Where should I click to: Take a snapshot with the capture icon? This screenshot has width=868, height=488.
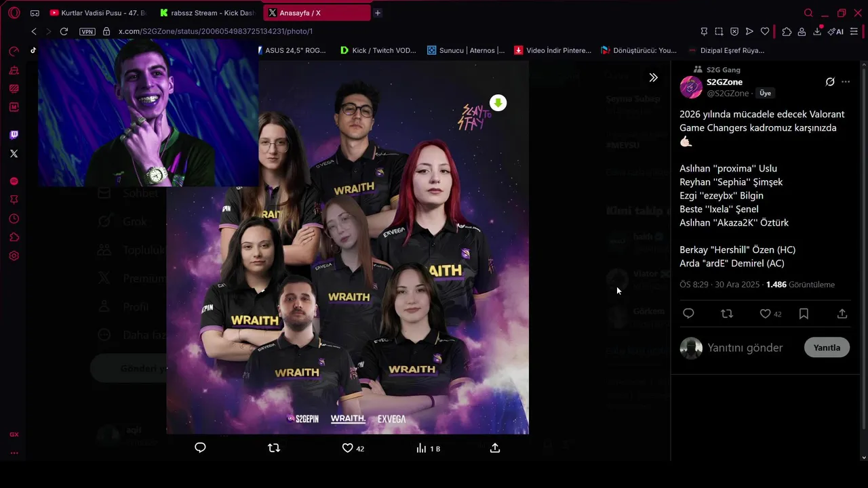pos(719,31)
